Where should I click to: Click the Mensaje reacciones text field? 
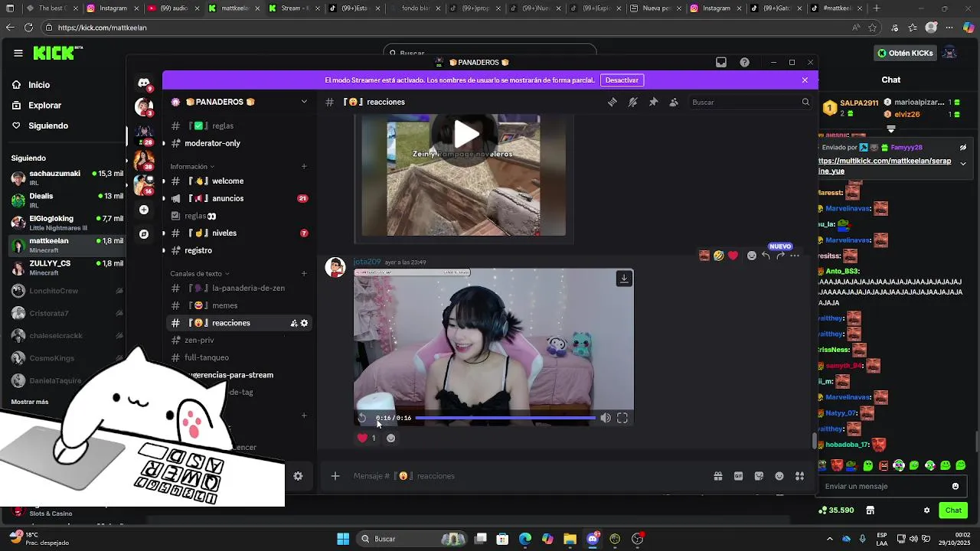pos(528,476)
